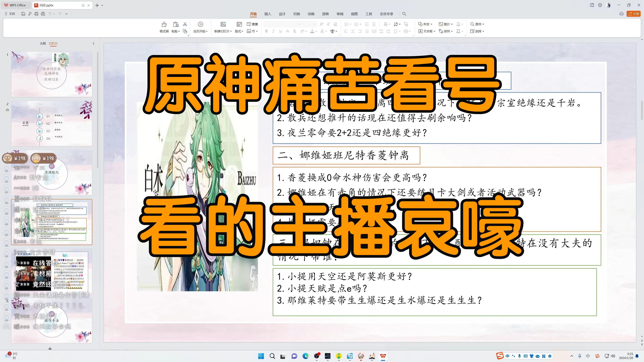This screenshot has height=362, width=644.
Task: Toggle Underline formatting
Action: (281, 31)
